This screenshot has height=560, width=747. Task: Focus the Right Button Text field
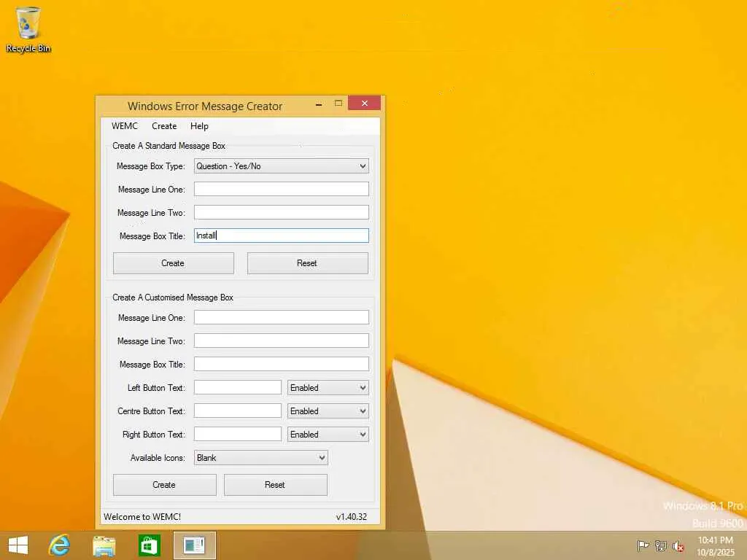[x=238, y=435]
